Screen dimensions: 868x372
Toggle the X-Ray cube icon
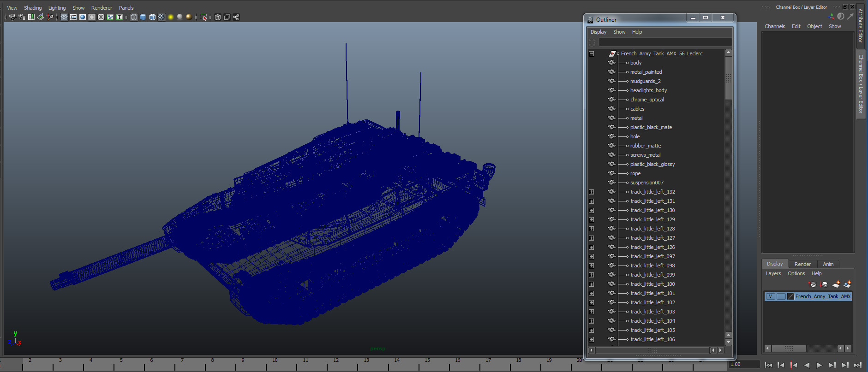point(218,17)
